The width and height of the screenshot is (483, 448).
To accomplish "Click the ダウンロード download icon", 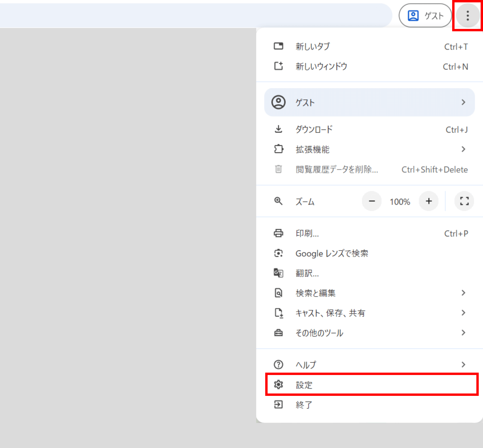I will click(x=278, y=129).
